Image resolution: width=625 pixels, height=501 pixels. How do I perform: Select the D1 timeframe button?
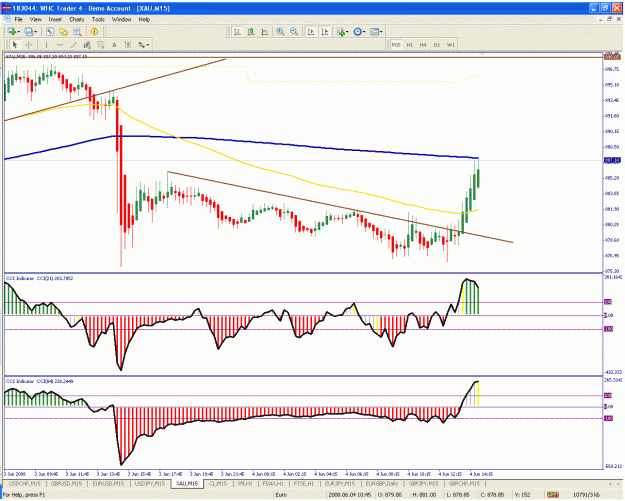tap(437, 45)
